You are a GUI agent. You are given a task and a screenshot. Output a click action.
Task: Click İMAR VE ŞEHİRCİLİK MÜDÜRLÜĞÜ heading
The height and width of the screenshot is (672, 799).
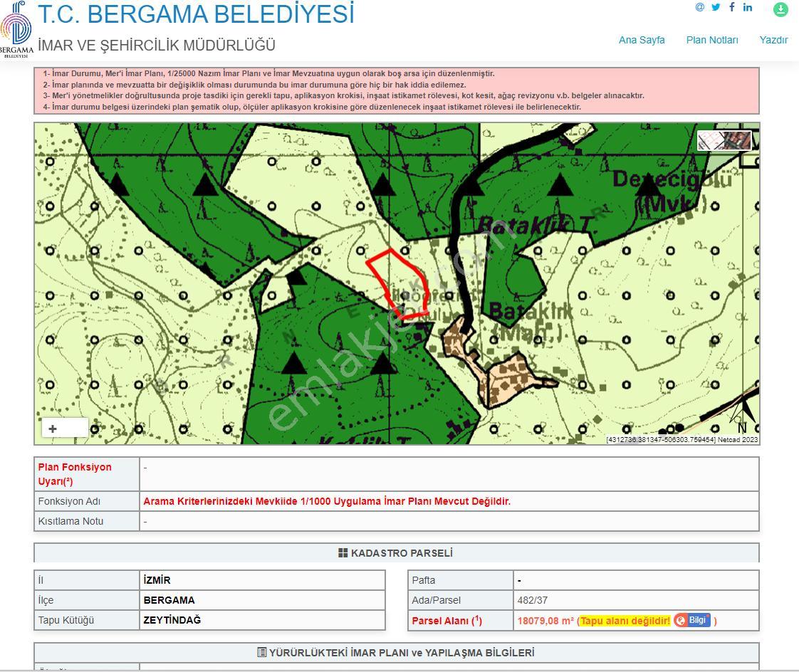pyautogui.click(x=157, y=46)
